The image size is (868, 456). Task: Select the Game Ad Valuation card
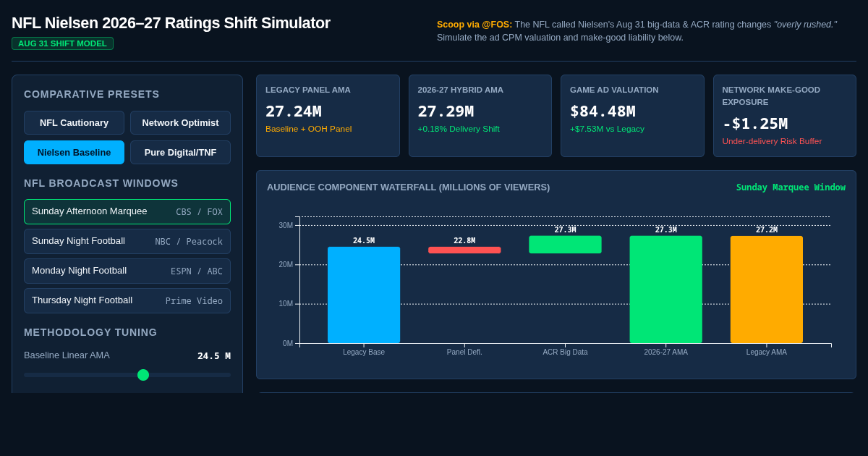(x=632, y=116)
